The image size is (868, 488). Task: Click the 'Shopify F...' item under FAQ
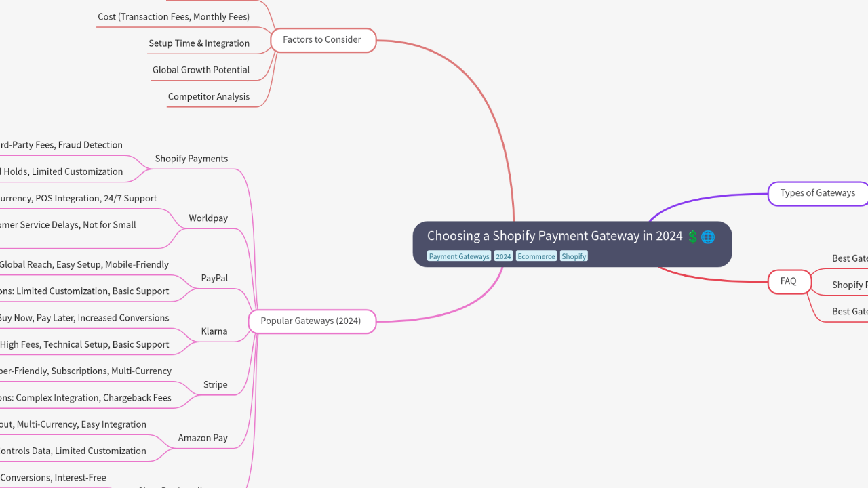pos(850,285)
